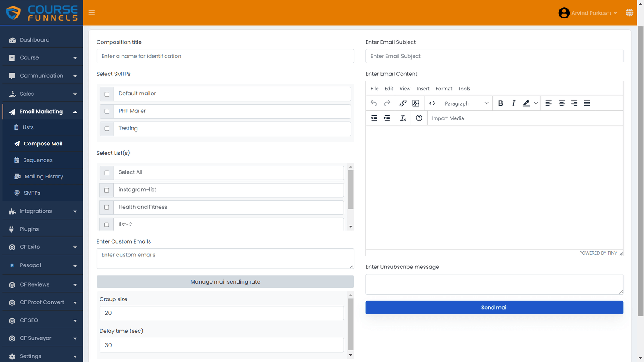Click Manage mail sending rate

[225, 282]
